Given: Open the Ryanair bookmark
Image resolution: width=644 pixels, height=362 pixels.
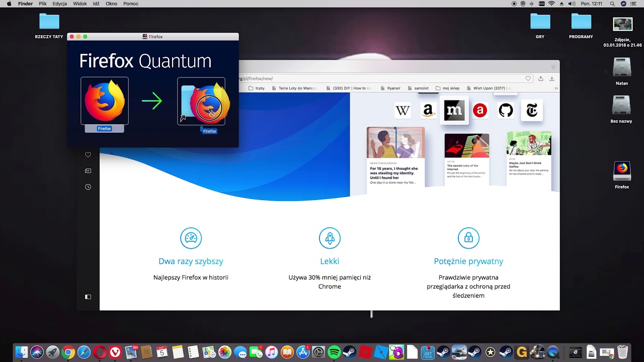Looking at the screenshot, I should pyautogui.click(x=391, y=88).
